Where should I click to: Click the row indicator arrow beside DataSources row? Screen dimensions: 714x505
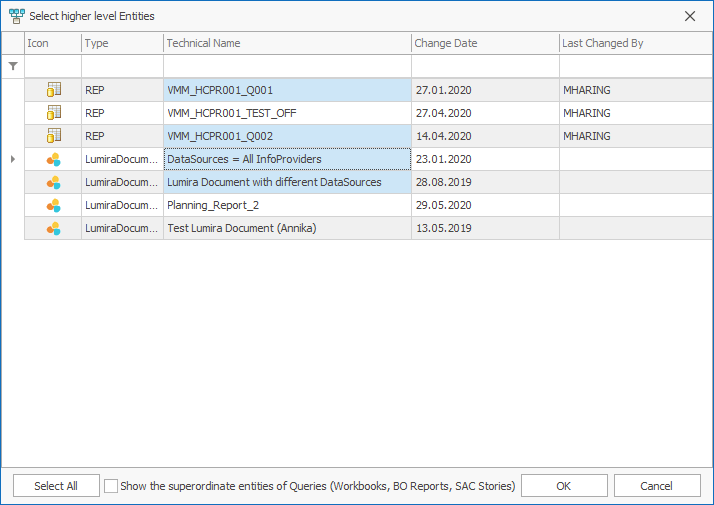12,159
